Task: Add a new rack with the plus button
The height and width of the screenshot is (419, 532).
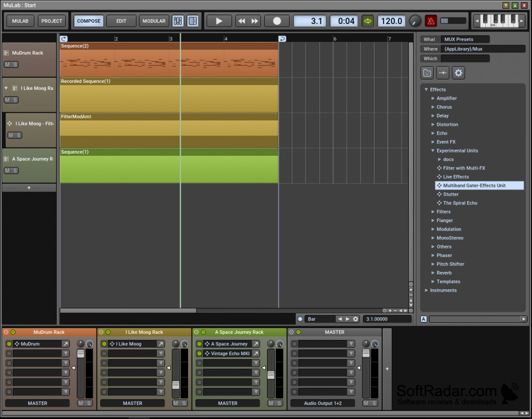Action: 387,369
